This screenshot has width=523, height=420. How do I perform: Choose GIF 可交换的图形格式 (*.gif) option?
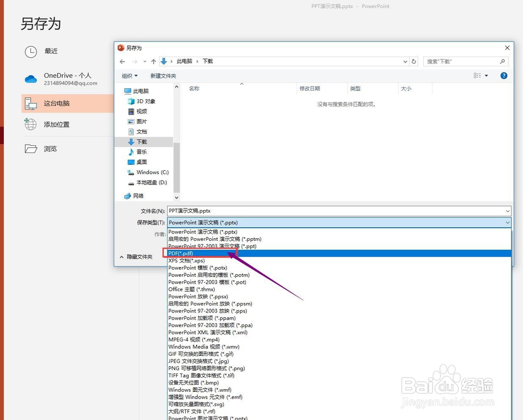point(339,354)
